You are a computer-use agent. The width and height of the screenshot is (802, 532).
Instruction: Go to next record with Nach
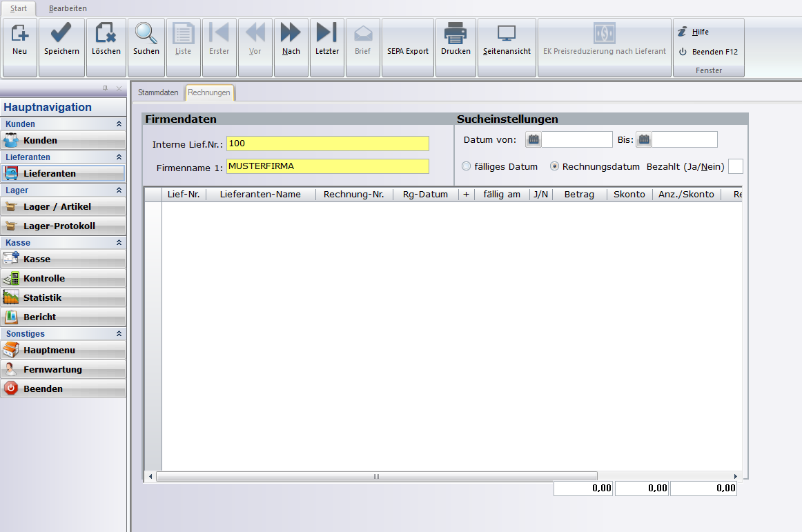coord(291,33)
